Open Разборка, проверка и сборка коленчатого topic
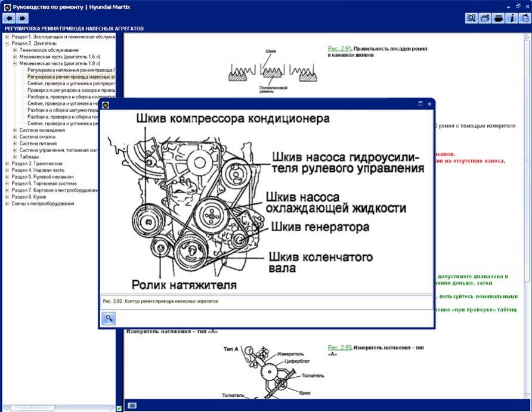Image resolution: width=532 pixels, height=412 pixels. pos(71,97)
